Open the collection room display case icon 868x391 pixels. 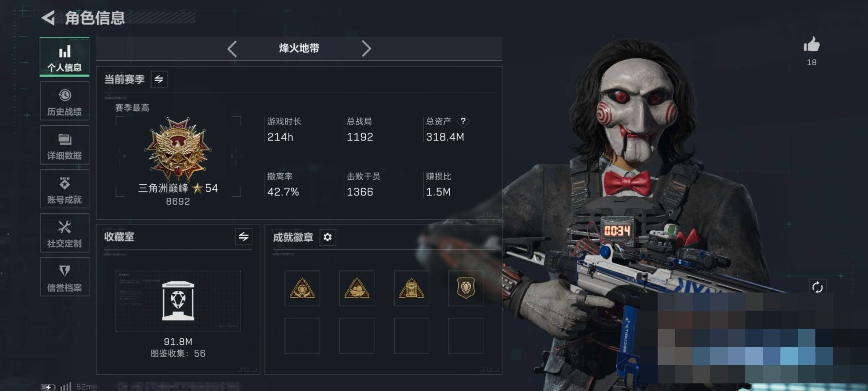pyautogui.click(x=178, y=301)
